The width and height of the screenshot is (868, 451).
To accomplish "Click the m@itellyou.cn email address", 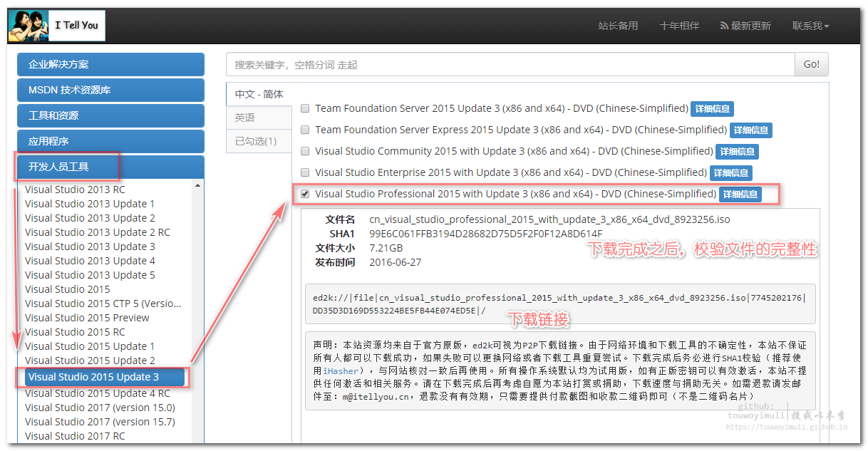I will pyautogui.click(x=376, y=396).
